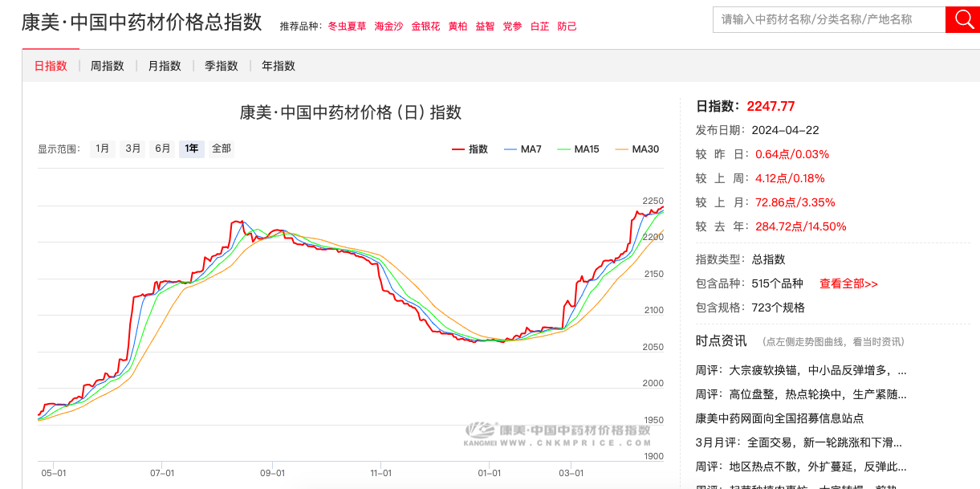
Task: Open recommended herb 黄柏
Action: coord(457,26)
